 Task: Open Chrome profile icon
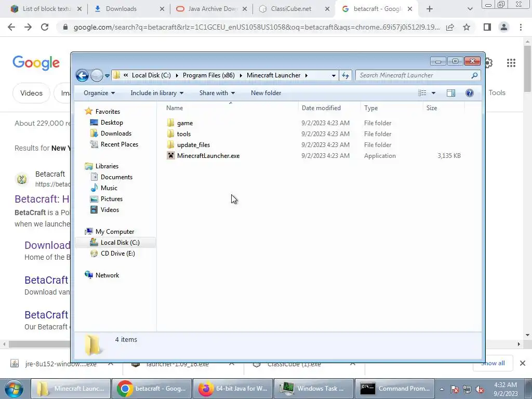point(504,27)
